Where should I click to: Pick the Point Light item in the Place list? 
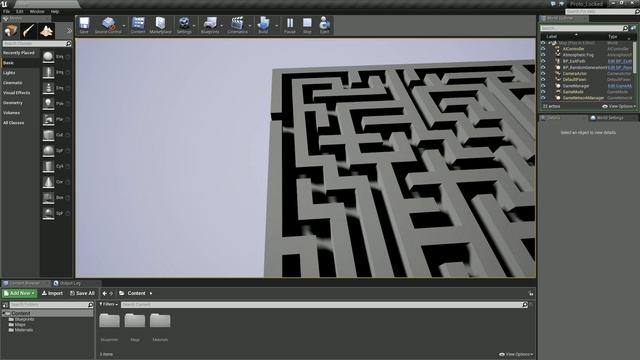pyautogui.click(x=56, y=104)
